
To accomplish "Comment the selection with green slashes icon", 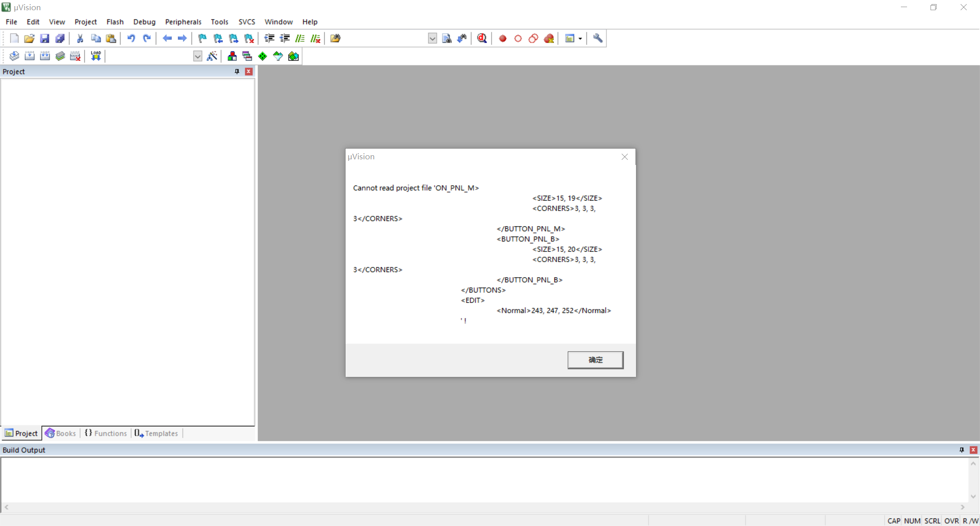I will 300,38.
